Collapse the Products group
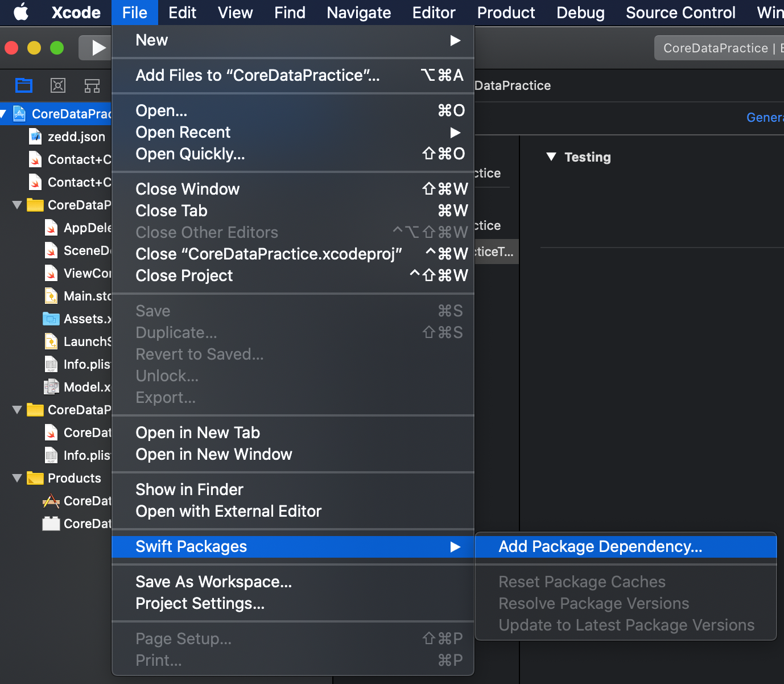Viewport: 784px width, 684px height. tap(17, 478)
